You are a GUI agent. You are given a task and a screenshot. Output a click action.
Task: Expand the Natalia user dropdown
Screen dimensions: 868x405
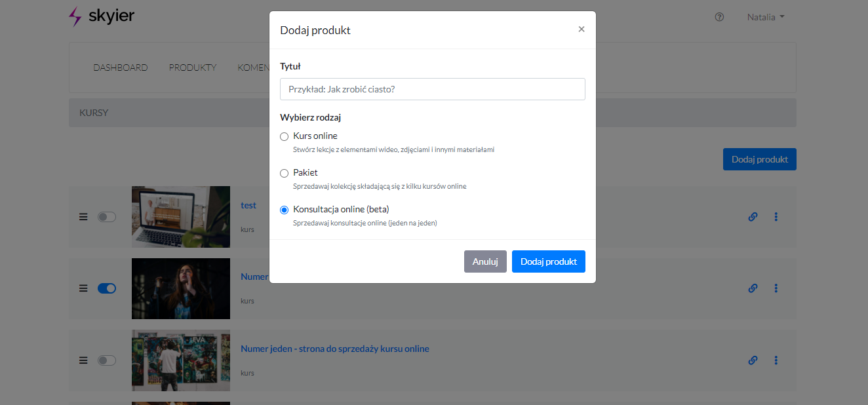click(x=765, y=17)
